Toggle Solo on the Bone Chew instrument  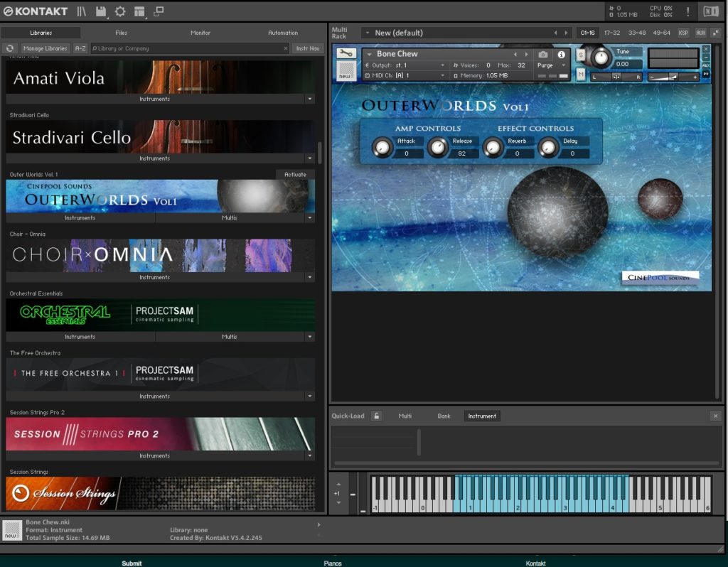581,55
